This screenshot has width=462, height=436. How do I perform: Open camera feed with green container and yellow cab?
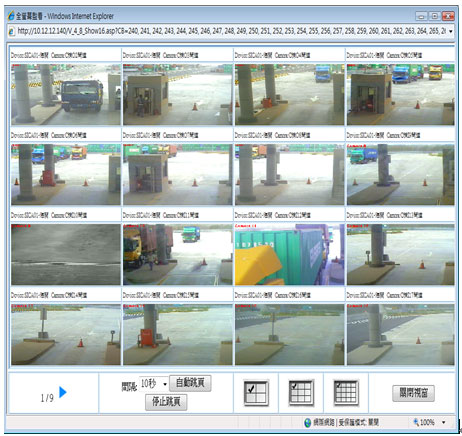pos(289,255)
